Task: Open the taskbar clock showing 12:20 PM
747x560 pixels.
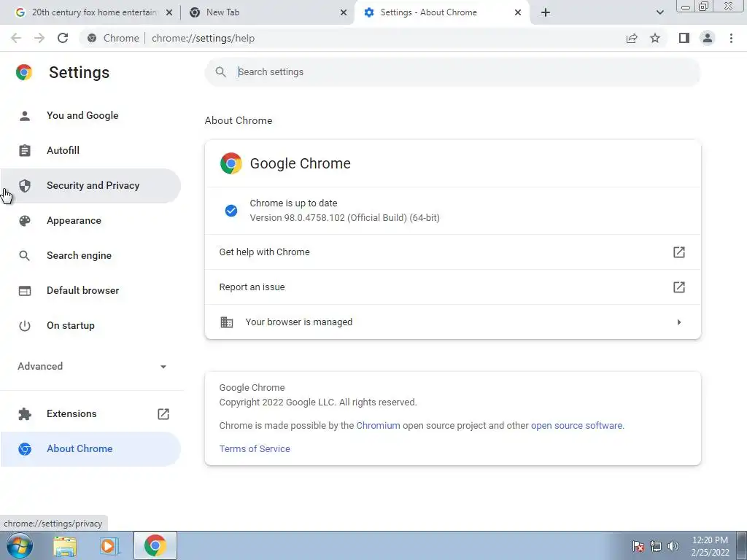Action: 710,546
